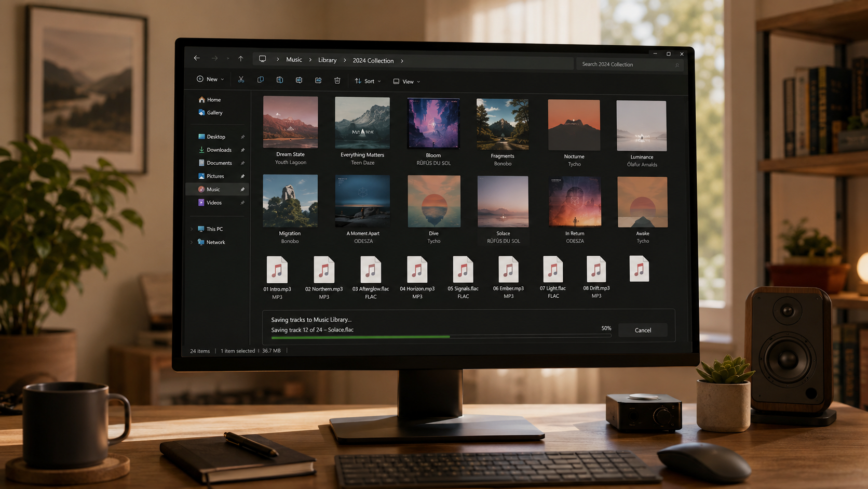This screenshot has height=489, width=868.
Task: Go up one folder level
Action: point(241,59)
